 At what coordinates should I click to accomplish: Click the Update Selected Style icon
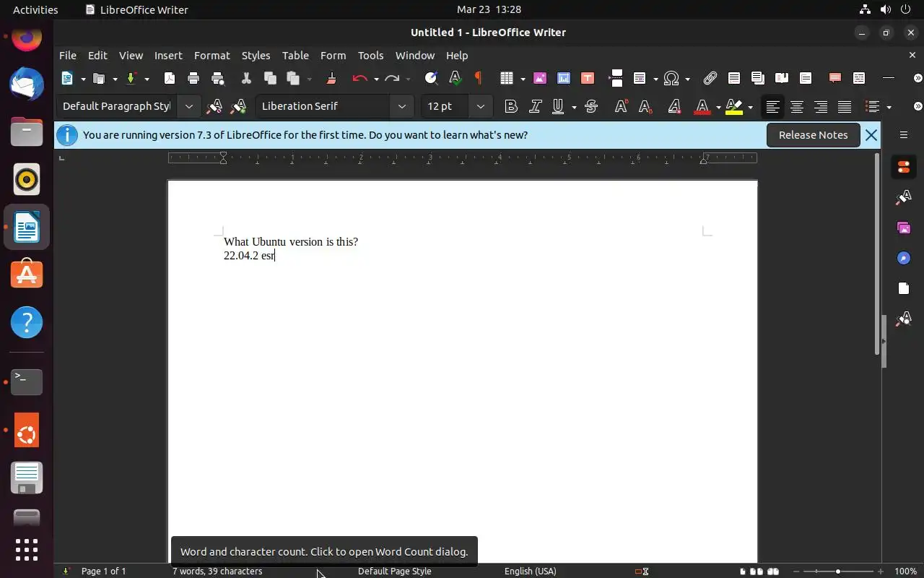[x=214, y=106]
